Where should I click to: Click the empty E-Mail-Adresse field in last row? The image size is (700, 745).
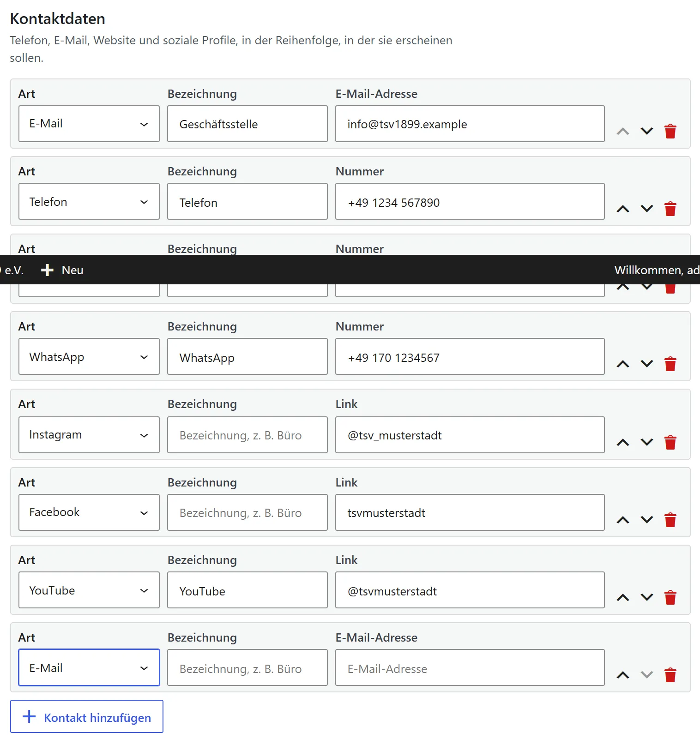tap(470, 667)
